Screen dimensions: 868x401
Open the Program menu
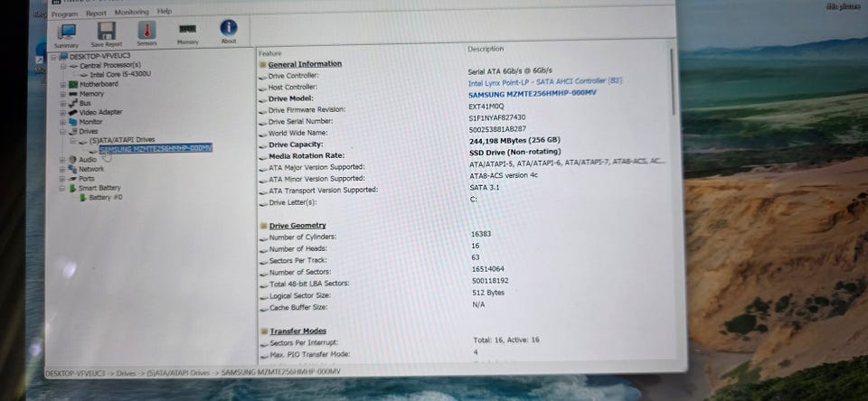pos(65,14)
